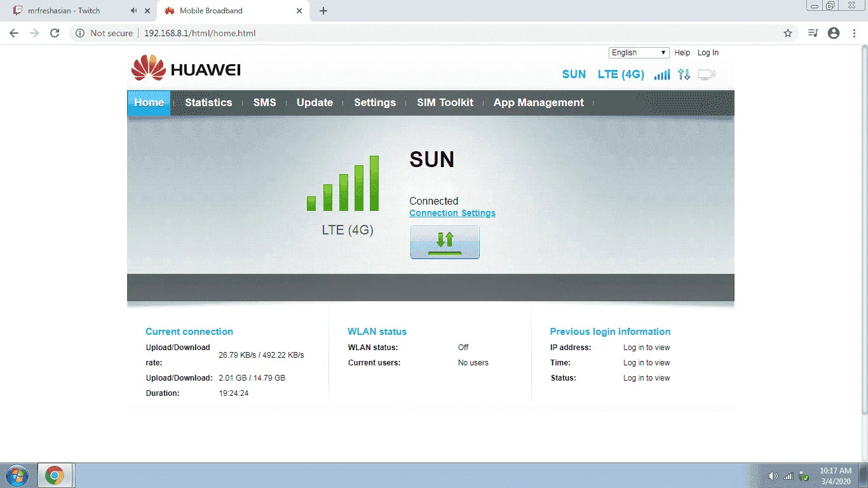Screen dimensions: 868x488
Task: Click the large green signal bars graphic
Action: 343,183
